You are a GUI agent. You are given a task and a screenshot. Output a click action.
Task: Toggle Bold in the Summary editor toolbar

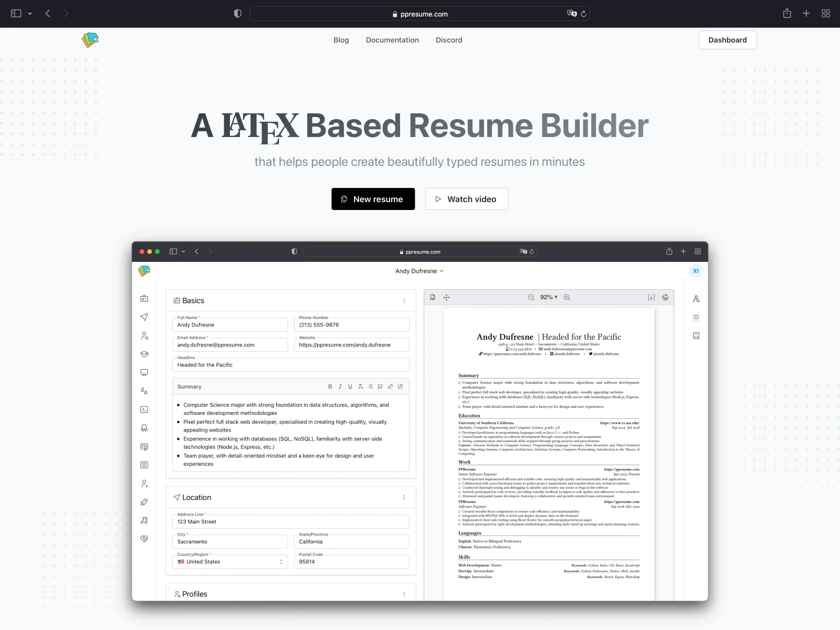[x=330, y=386]
